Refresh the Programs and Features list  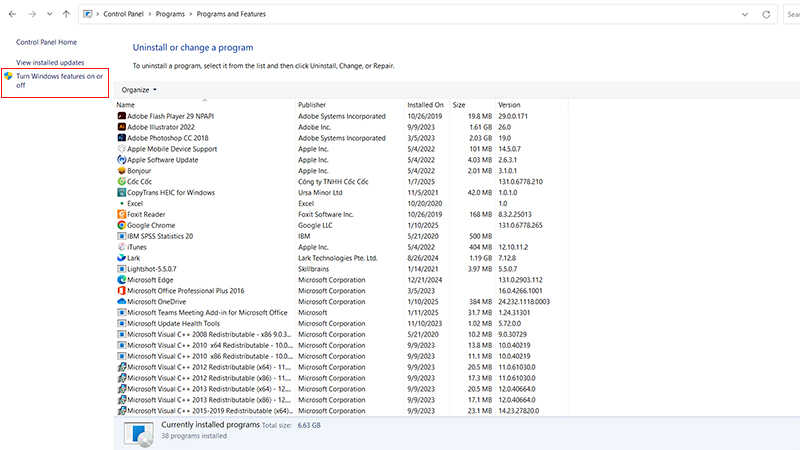[766, 14]
